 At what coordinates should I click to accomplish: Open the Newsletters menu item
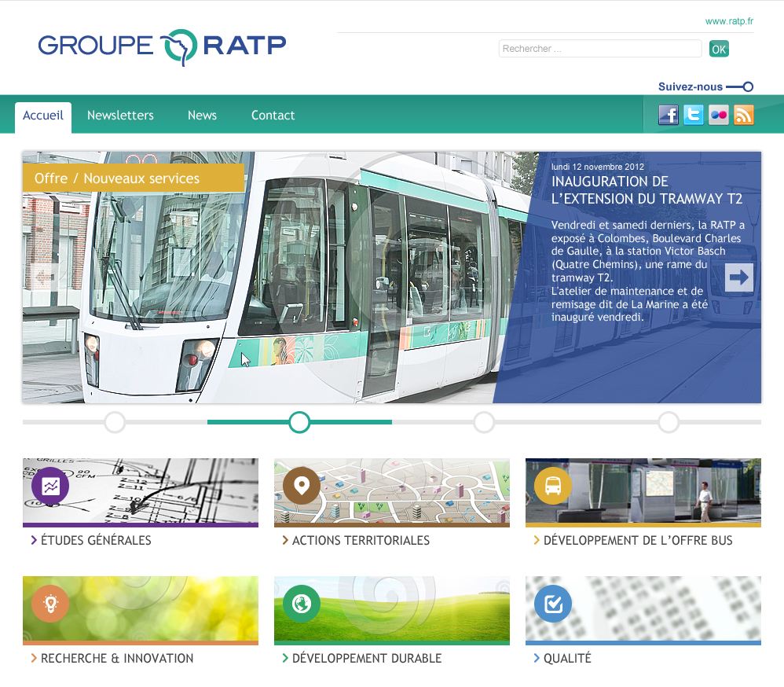[x=120, y=116]
